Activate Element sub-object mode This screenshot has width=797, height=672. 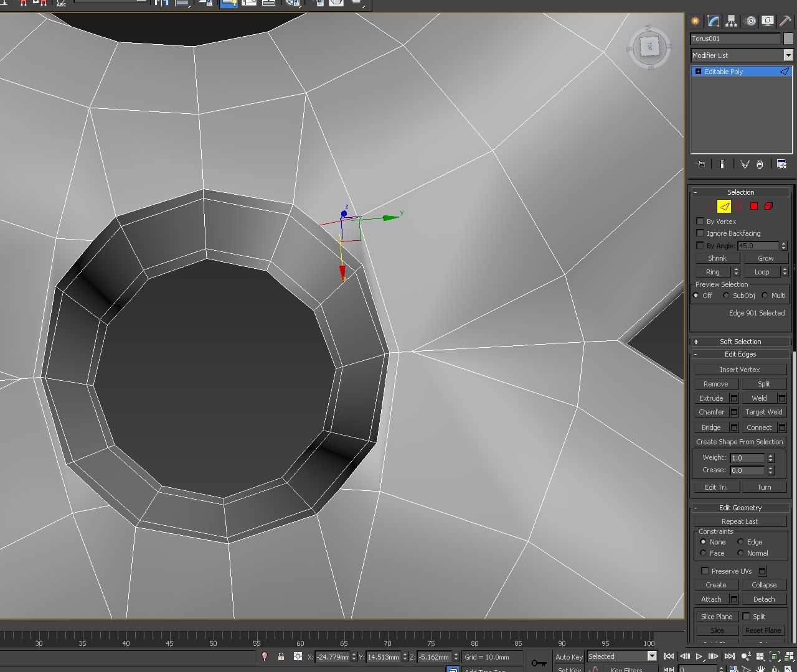click(768, 206)
